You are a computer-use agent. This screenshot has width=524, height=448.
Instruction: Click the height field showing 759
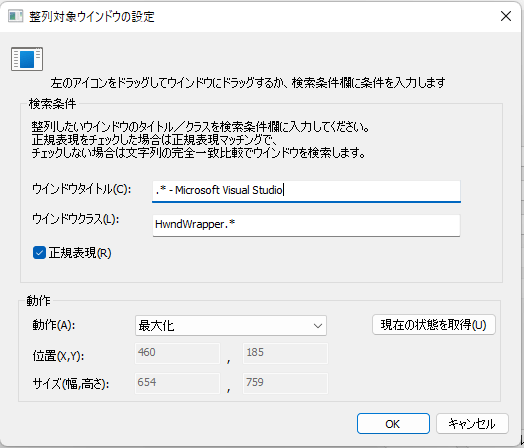point(285,383)
